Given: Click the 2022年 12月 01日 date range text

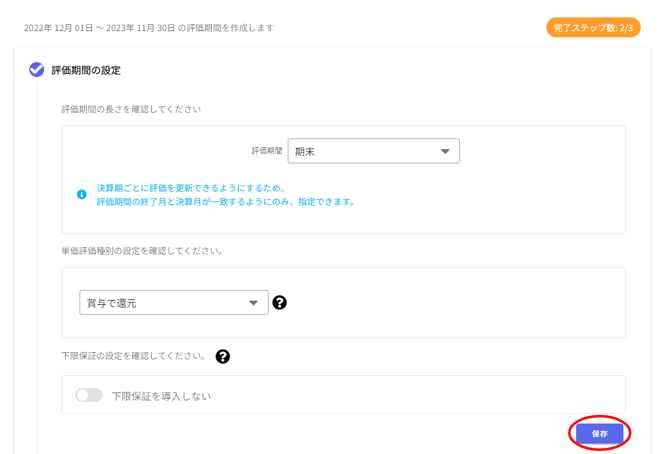Looking at the screenshot, I should (x=149, y=28).
